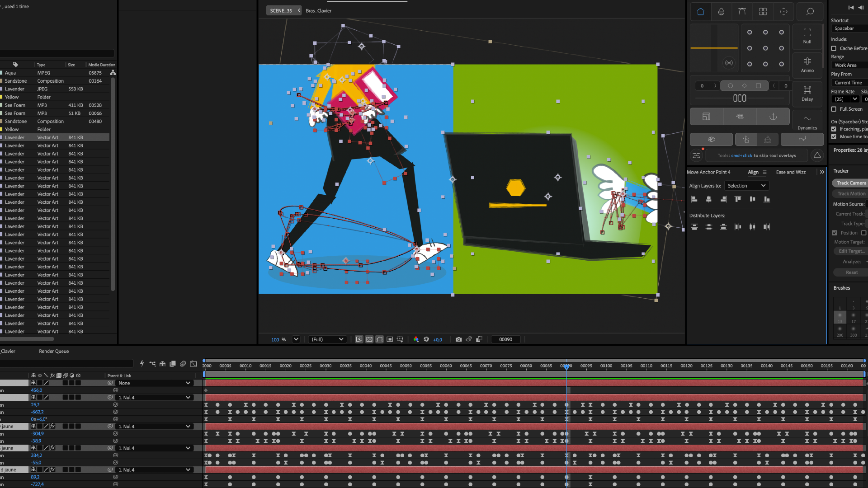Open the Duik bezier path tools icon
868x488 pixels.
(742, 12)
